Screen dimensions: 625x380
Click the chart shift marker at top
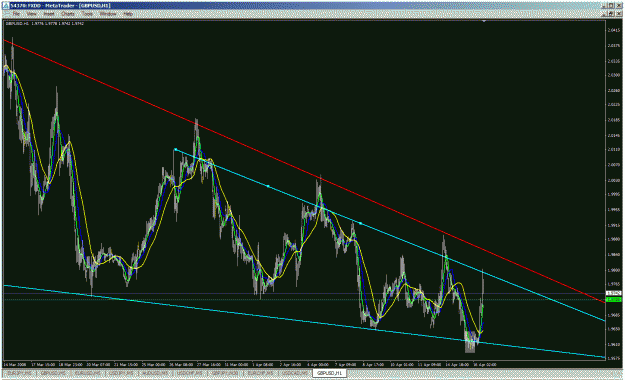(x=484, y=21)
